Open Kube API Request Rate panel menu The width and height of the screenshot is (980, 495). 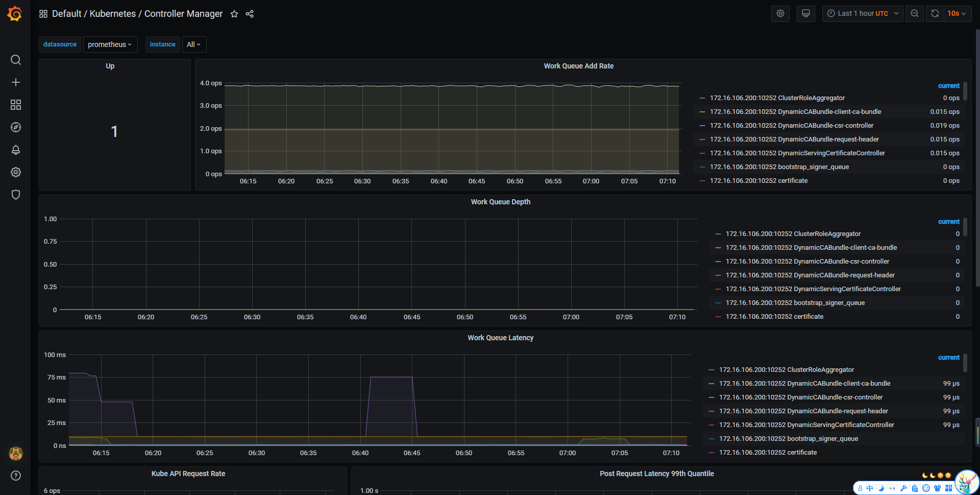[x=188, y=474]
